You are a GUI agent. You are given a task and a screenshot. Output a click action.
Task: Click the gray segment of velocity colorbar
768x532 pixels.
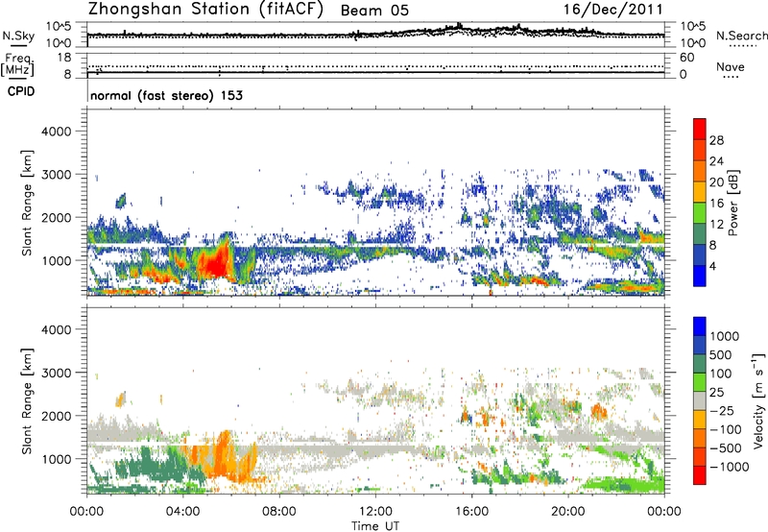[700, 401]
